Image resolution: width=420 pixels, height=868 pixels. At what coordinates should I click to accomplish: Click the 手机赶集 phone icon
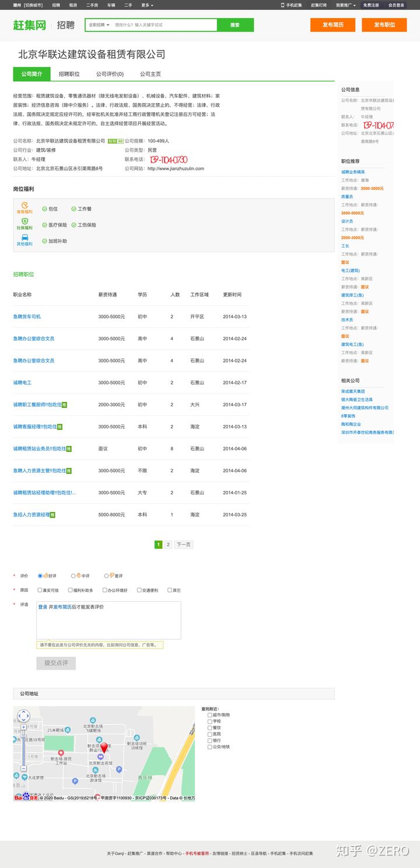coord(283,5)
